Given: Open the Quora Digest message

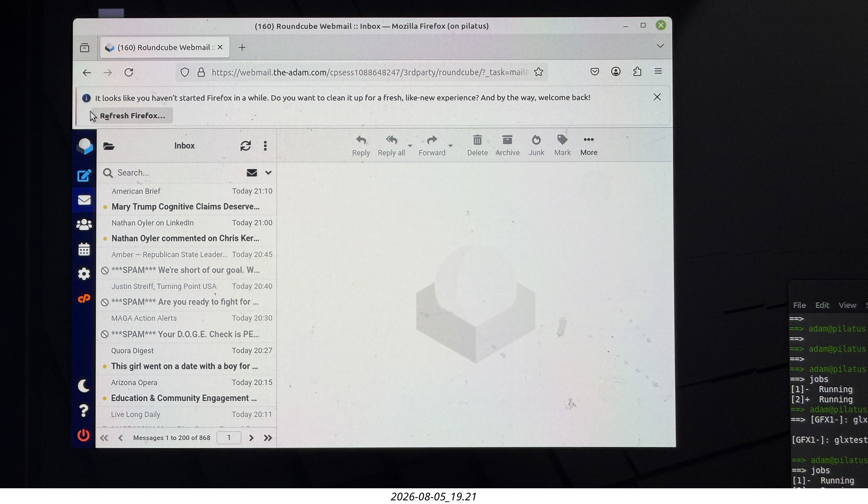Looking at the screenshot, I should tap(186, 359).
